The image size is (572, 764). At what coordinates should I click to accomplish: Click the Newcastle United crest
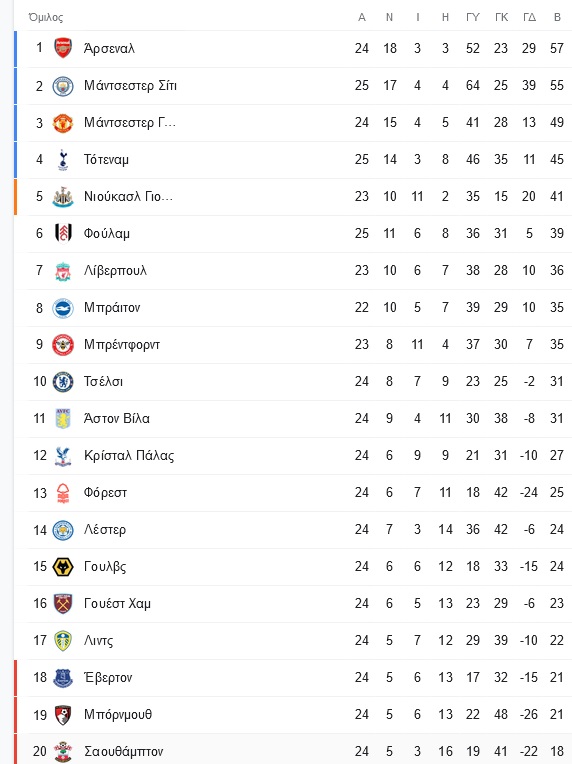63,197
